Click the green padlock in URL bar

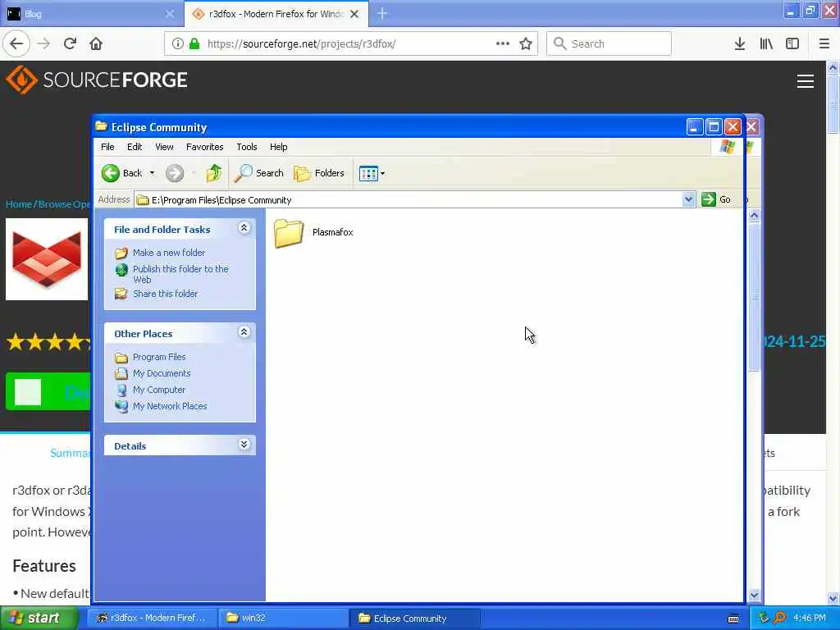click(x=194, y=43)
